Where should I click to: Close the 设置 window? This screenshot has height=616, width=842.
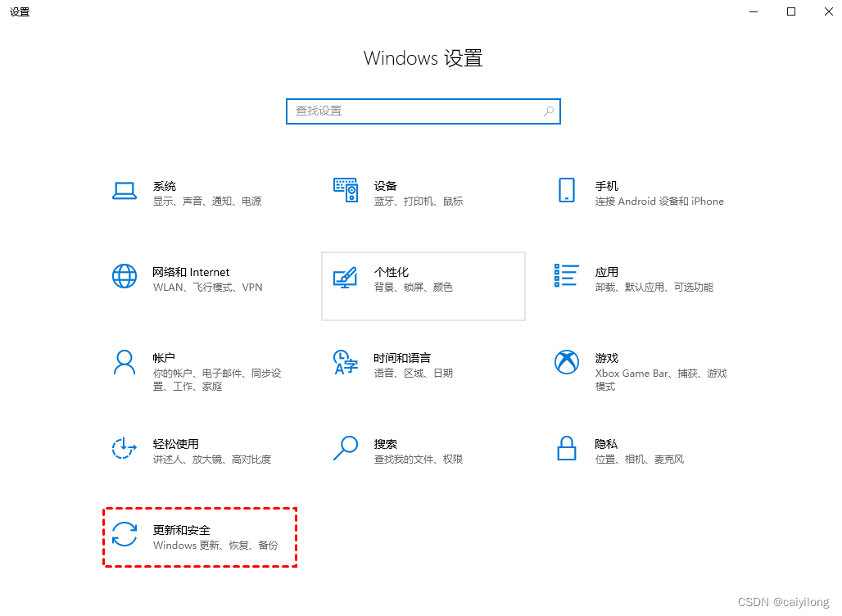pos(829,11)
